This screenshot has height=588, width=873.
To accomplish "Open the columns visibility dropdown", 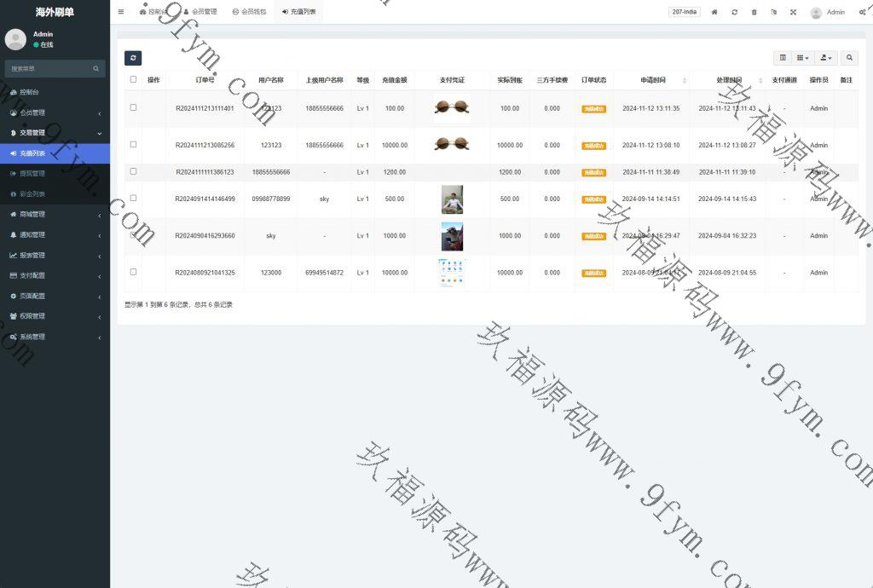I will tap(803, 58).
